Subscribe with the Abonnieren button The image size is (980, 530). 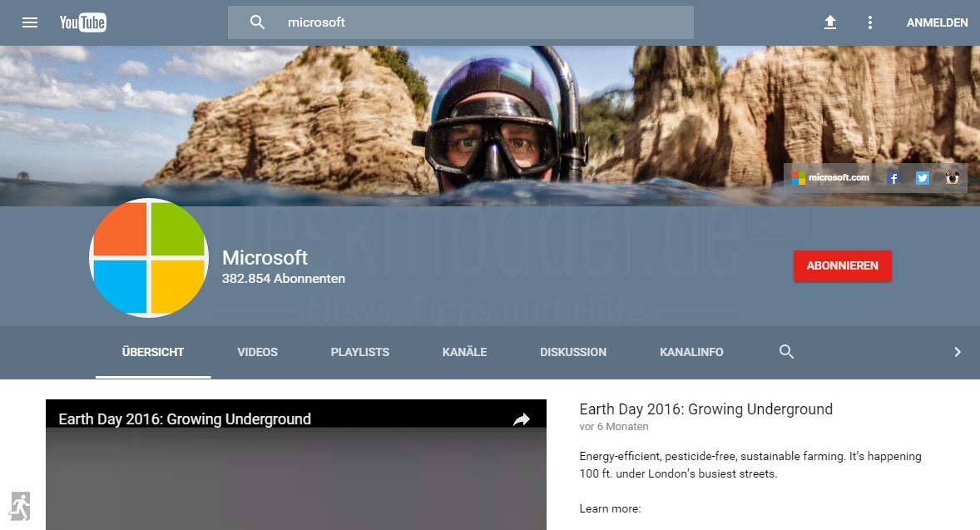[x=843, y=265]
